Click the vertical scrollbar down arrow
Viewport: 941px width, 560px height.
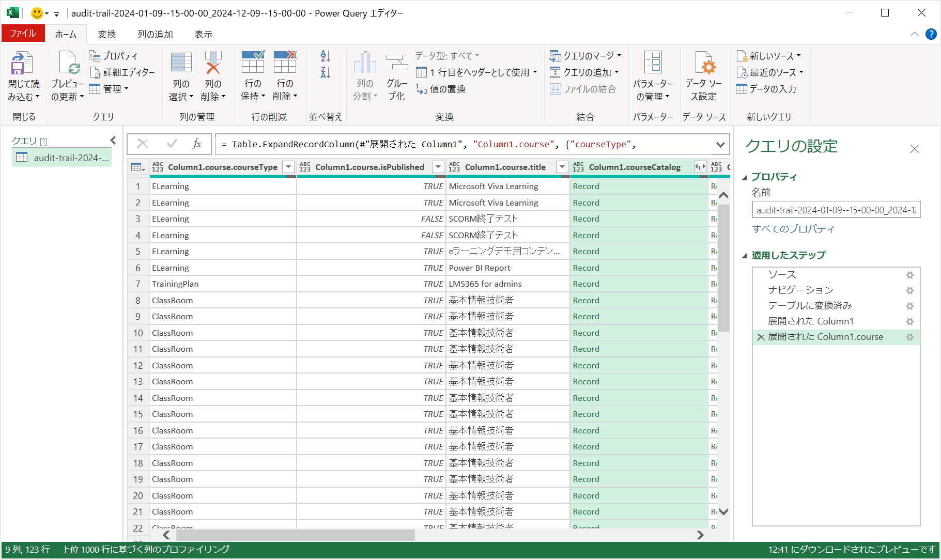(723, 511)
